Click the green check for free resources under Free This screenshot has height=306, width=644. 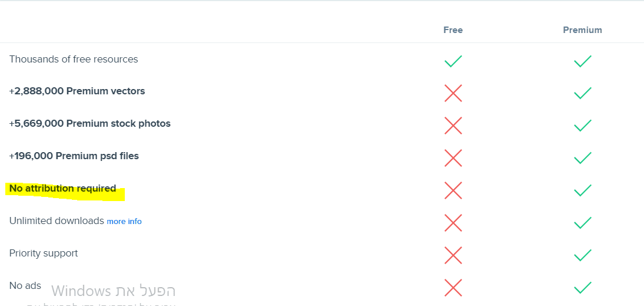453,61
